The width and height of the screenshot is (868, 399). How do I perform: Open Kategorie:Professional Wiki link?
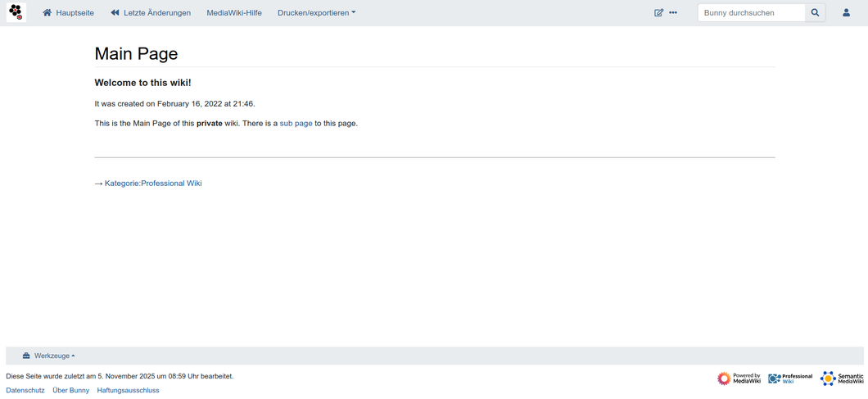153,184
